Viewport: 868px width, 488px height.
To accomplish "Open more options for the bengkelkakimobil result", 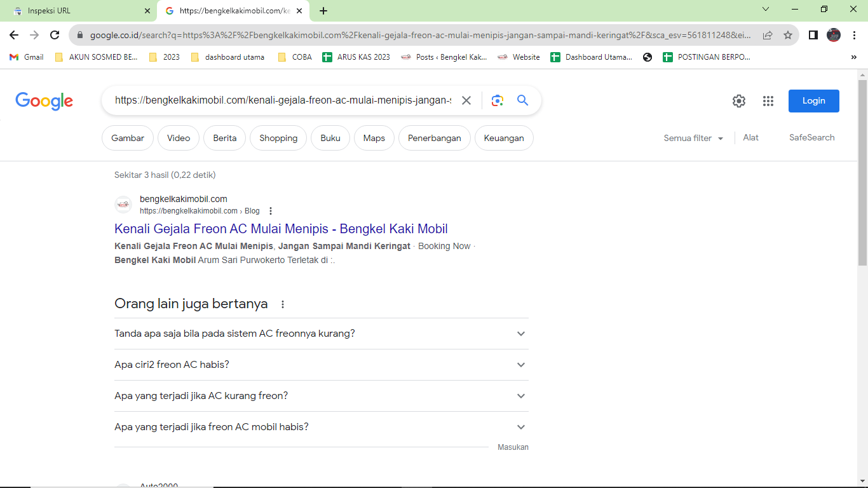I will (x=271, y=211).
